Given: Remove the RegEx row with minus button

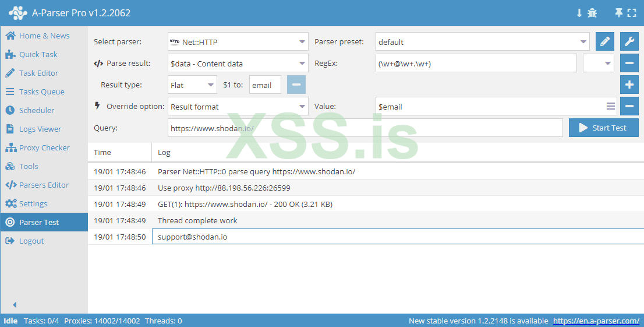Looking at the screenshot, I should (x=629, y=64).
